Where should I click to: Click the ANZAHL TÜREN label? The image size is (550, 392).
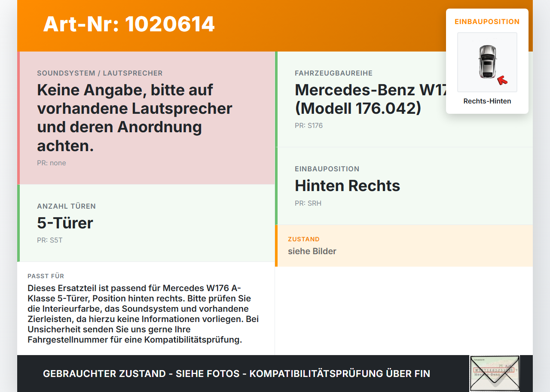tap(66, 207)
